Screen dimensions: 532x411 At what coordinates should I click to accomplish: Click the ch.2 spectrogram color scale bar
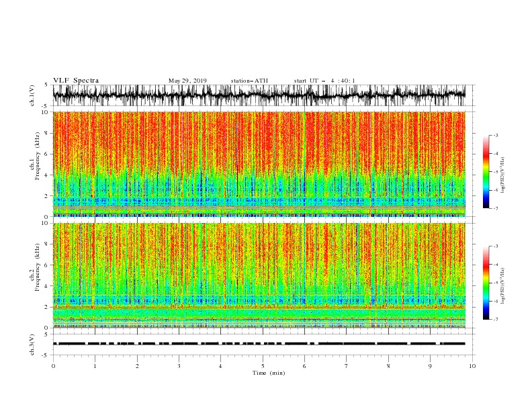[x=486, y=283]
